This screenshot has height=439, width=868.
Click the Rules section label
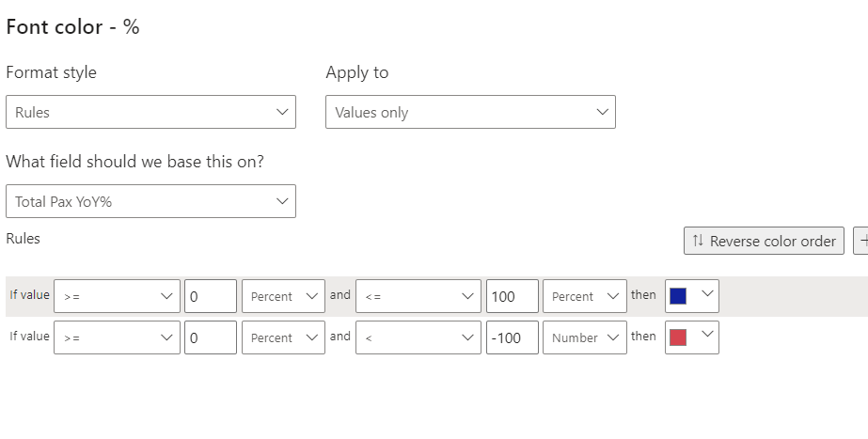tap(24, 238)
